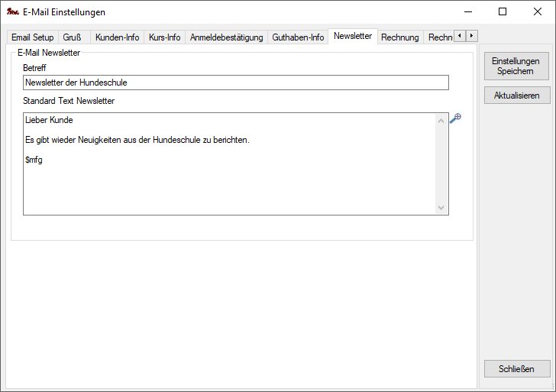The width and height of the screenshot is (556, 392).
Task: Open the Kunden-Info tab
Action: click(x=117, y=37)
